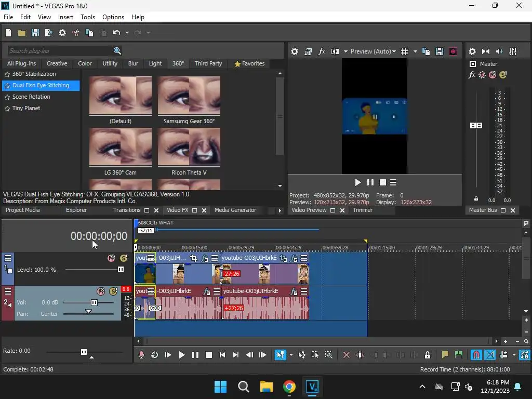Open the preview transport hamburger menu

click(x=393, y=182)
